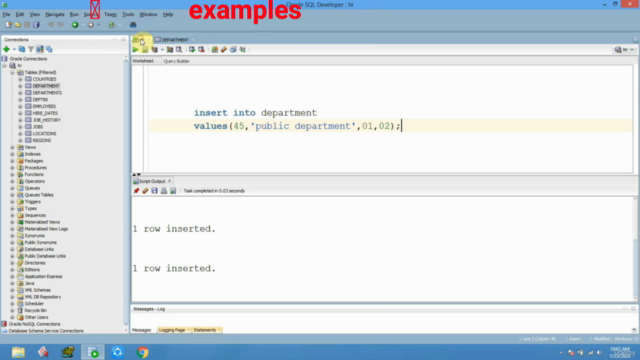Click the binoculars Find DB Object icon
The image size is (640, 360).
pos(133,25)
